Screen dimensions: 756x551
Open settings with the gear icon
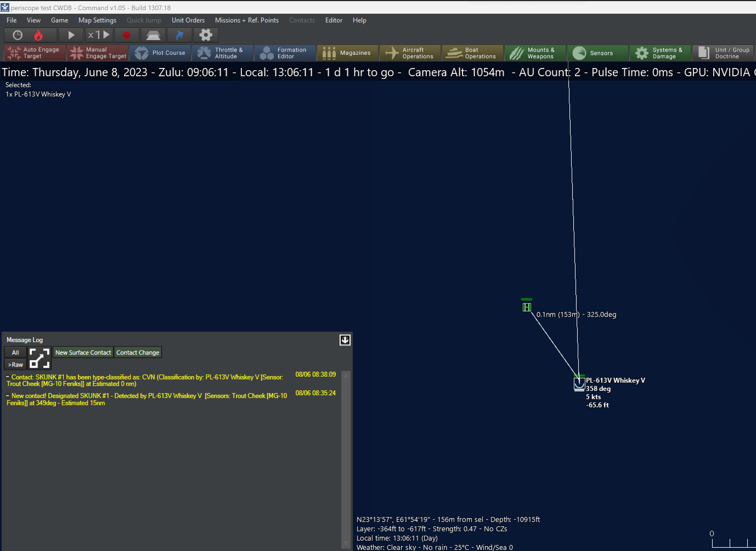tap(206, 35)
